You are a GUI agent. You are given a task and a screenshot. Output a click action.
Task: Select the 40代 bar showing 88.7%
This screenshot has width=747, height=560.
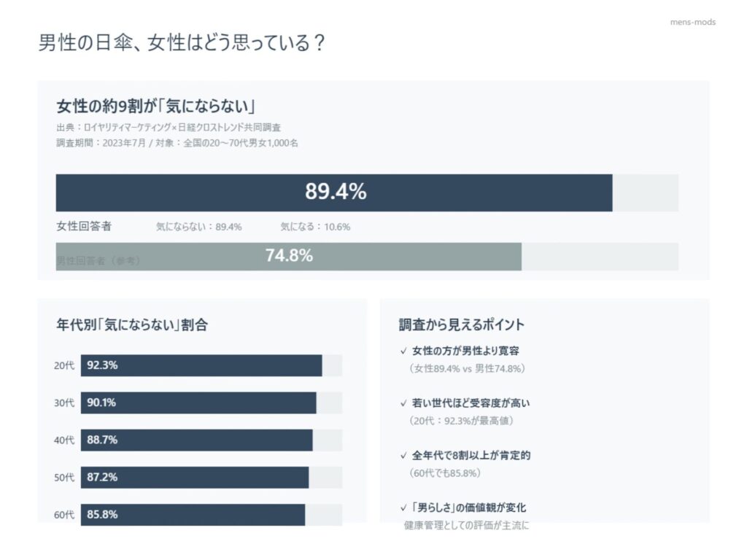196,440
